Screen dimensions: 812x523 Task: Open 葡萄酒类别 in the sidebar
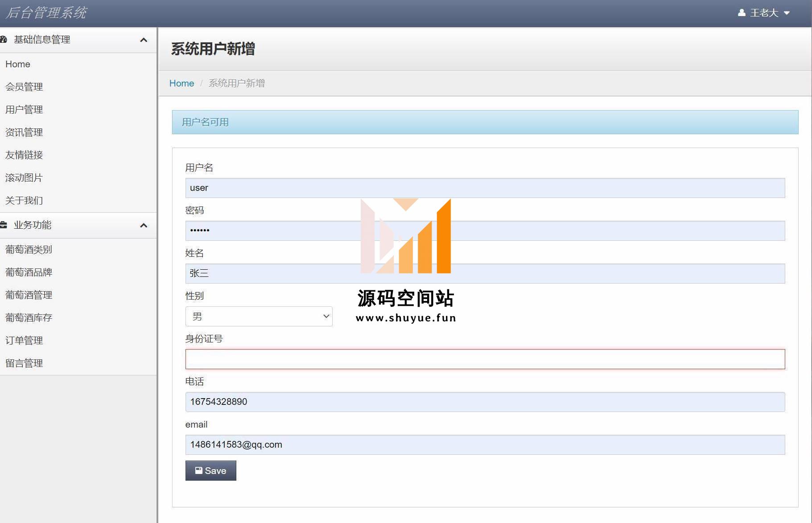click(x=29, y=250)
